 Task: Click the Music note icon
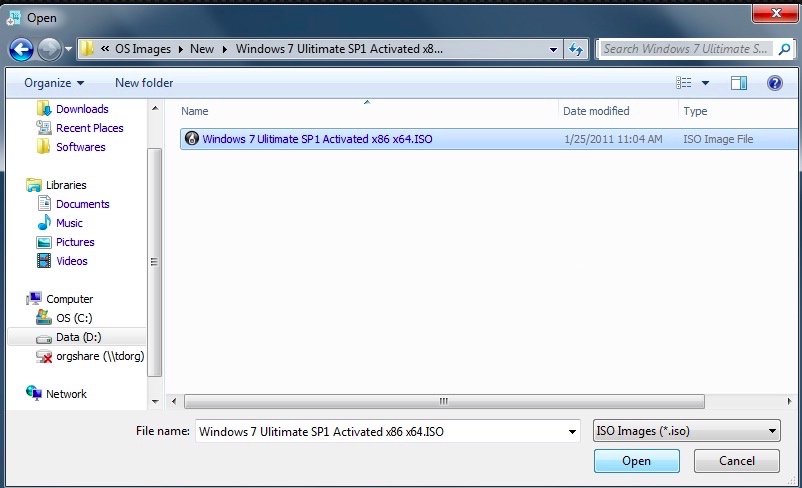coord(44,222)
